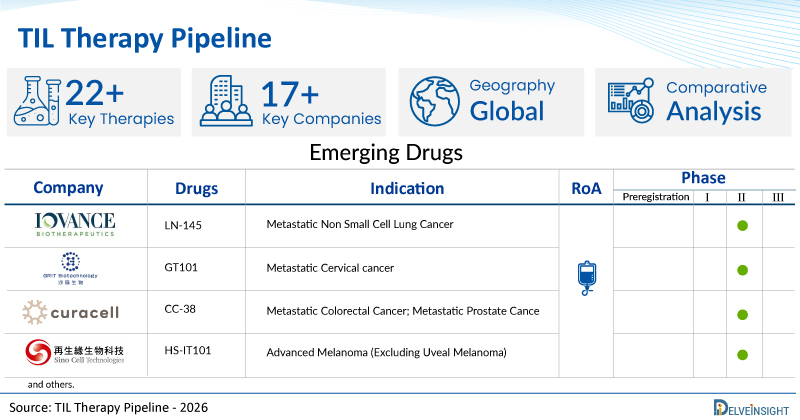The image size is (800, 420).
Task: Click the Iovance Biotherapeutics logo
Action: [75, 225]
